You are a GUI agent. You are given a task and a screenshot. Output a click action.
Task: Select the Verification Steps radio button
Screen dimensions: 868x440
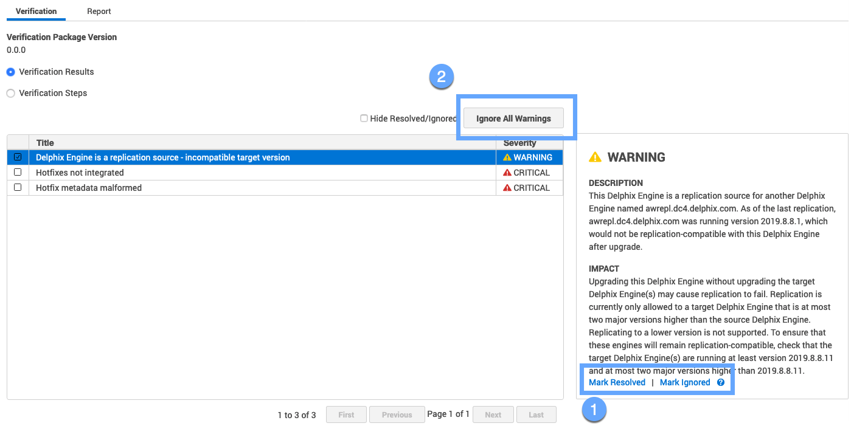coord(11,93)
